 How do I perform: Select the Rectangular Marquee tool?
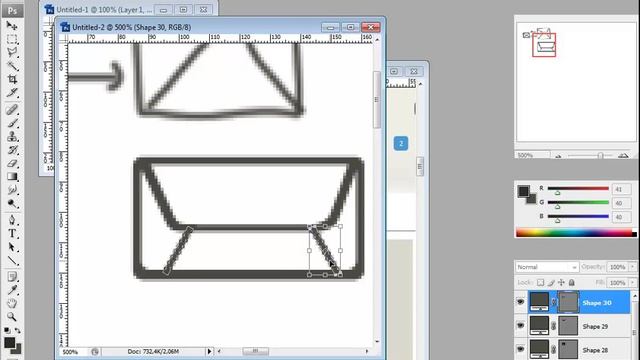coord(12,39)
